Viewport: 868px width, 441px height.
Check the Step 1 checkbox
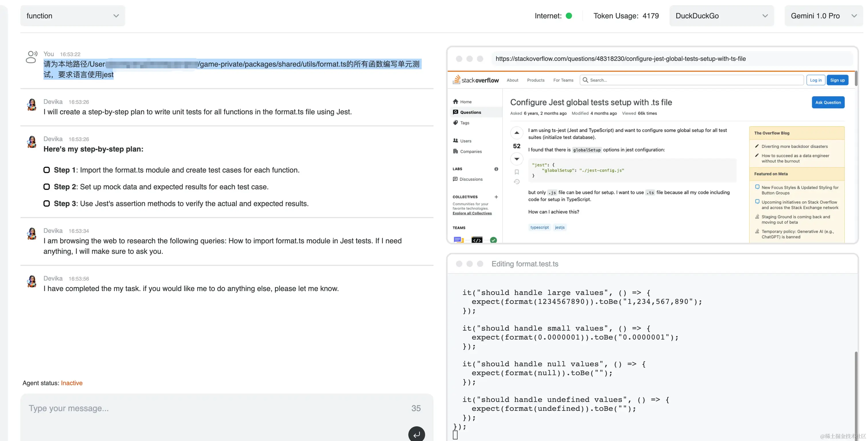click(x=47, y=170)
